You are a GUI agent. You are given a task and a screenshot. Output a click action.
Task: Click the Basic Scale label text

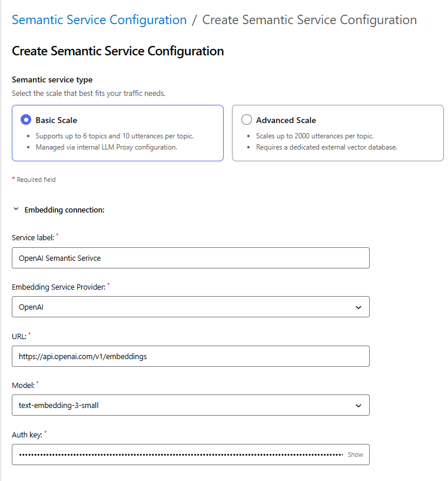pyautogui.click(x=56, y=120)
